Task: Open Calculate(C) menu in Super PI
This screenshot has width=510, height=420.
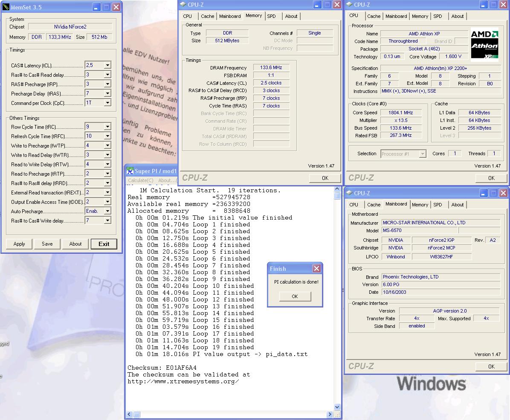Action: [x=141, y=180]
